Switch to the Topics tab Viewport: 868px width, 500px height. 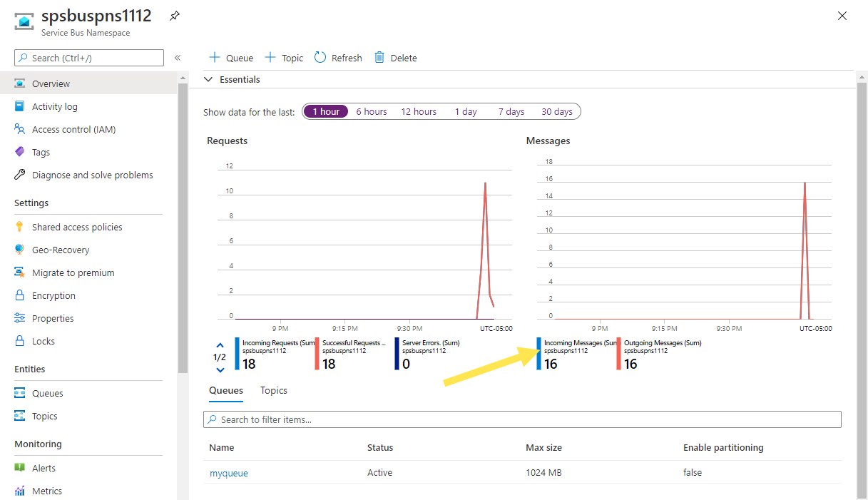coord(273,390)
